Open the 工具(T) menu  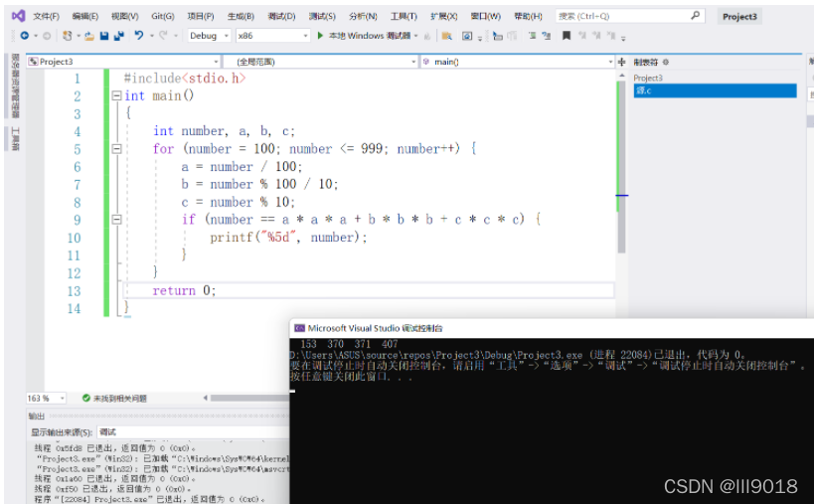(x=404, y=16)
